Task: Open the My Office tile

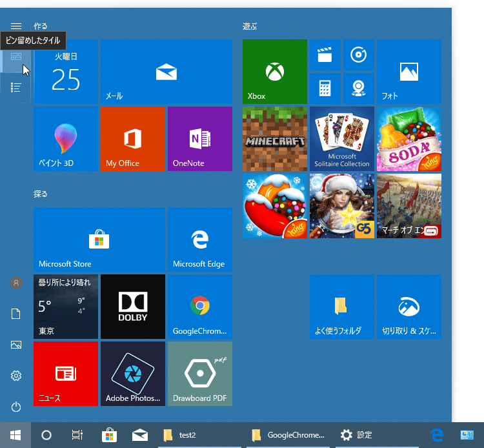Action: 133,139
